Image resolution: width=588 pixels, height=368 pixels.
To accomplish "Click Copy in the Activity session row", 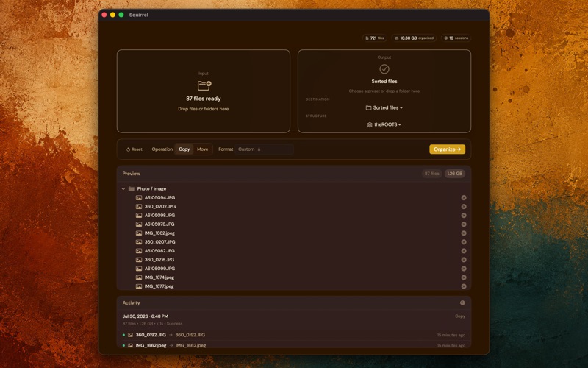I will tap(460, 316).
